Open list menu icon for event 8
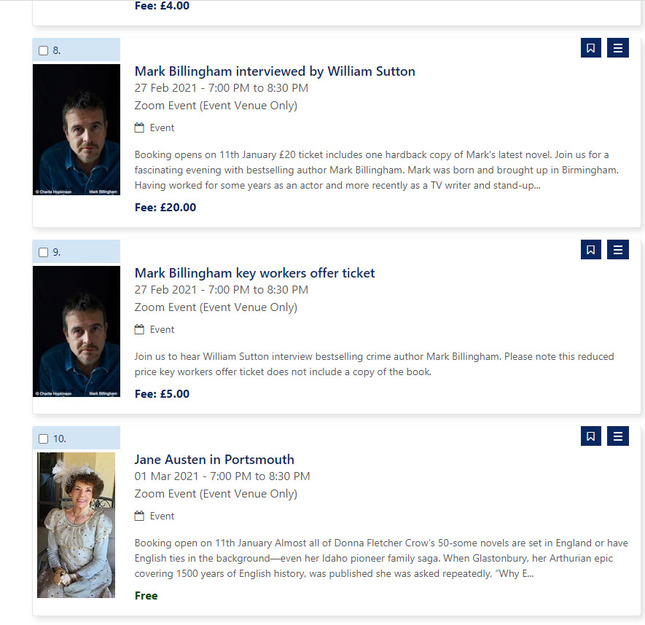The width and height of the screenshot is (645, 625). [x=617, y=48]
